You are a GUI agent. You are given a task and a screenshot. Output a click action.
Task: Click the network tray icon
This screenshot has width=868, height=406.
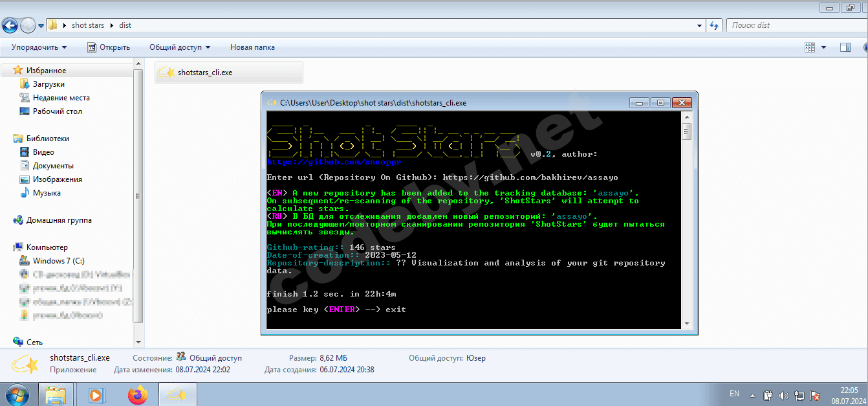(799, 395)
